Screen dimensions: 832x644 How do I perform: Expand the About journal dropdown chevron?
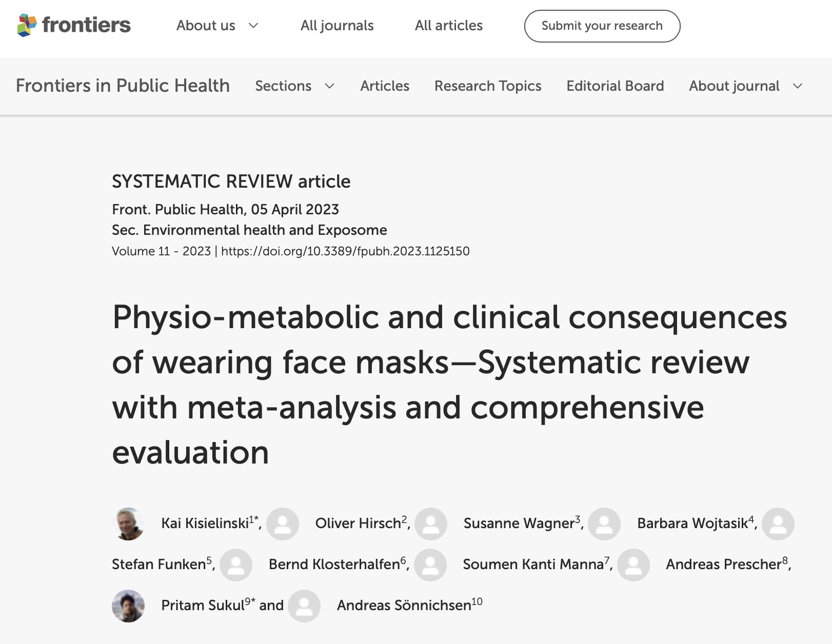click(x=798, y=86)
